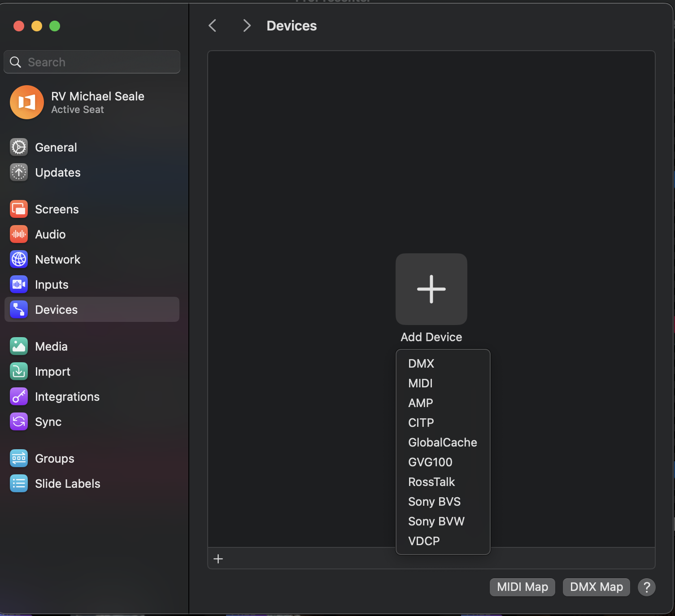
Task: Go back with the left chevron
Action: (213, 26)
